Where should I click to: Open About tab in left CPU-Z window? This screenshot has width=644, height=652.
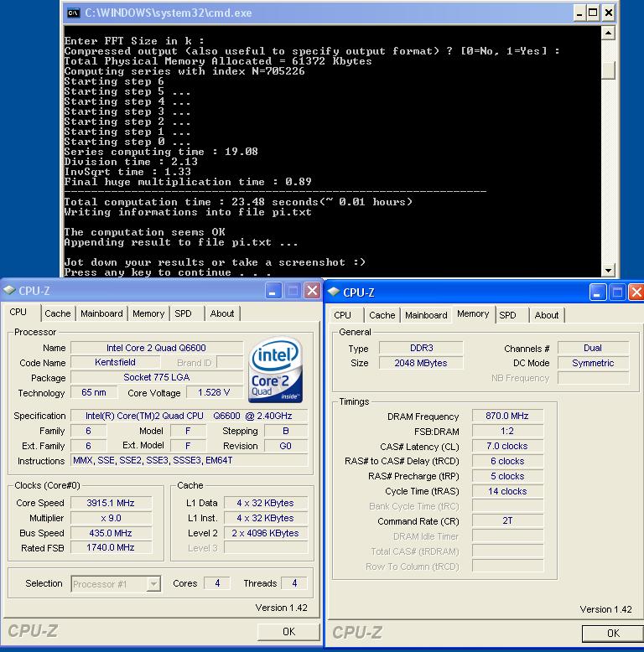222,313
